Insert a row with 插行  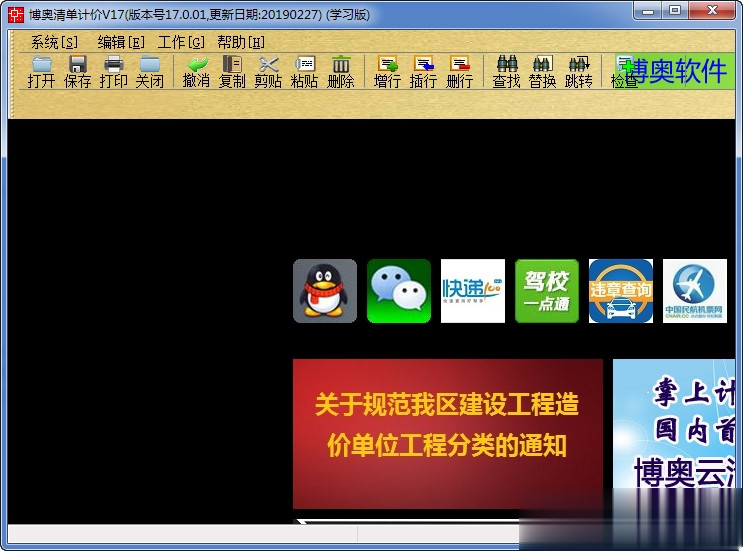(x=423, y=72)
